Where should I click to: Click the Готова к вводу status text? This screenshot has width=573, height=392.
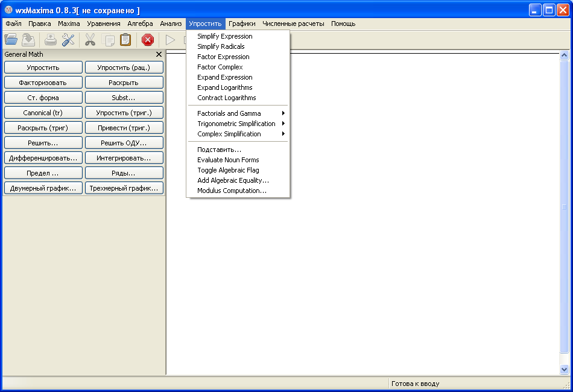tap(415, 384)
